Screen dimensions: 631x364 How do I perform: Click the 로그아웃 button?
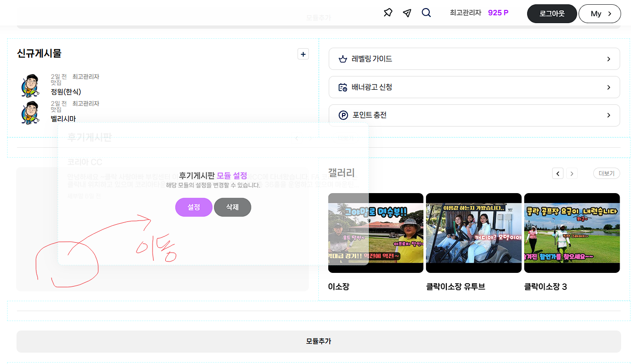552,14
